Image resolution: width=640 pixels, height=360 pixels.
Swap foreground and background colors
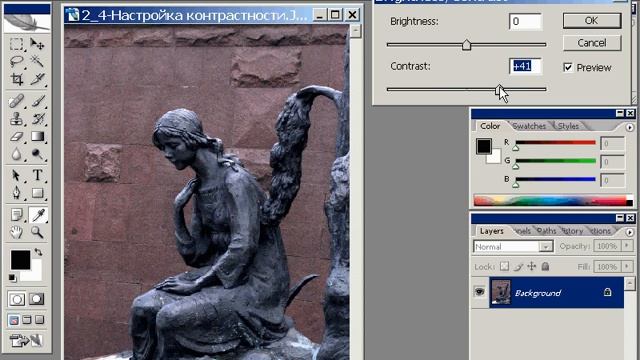(38, 252)
